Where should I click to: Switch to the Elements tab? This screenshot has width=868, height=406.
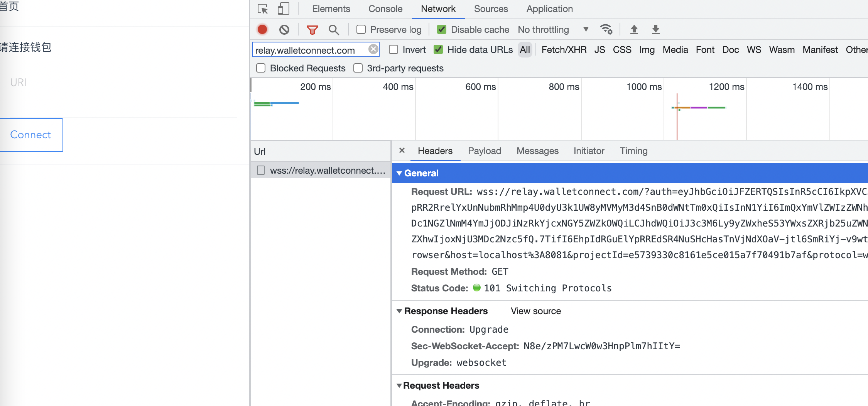click(331, 9)
